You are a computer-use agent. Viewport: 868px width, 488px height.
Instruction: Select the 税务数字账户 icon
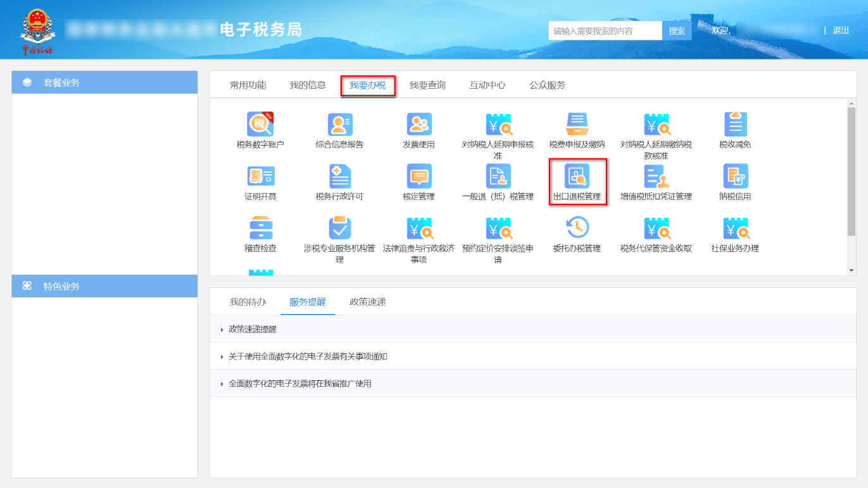click(x=260, y=131)
